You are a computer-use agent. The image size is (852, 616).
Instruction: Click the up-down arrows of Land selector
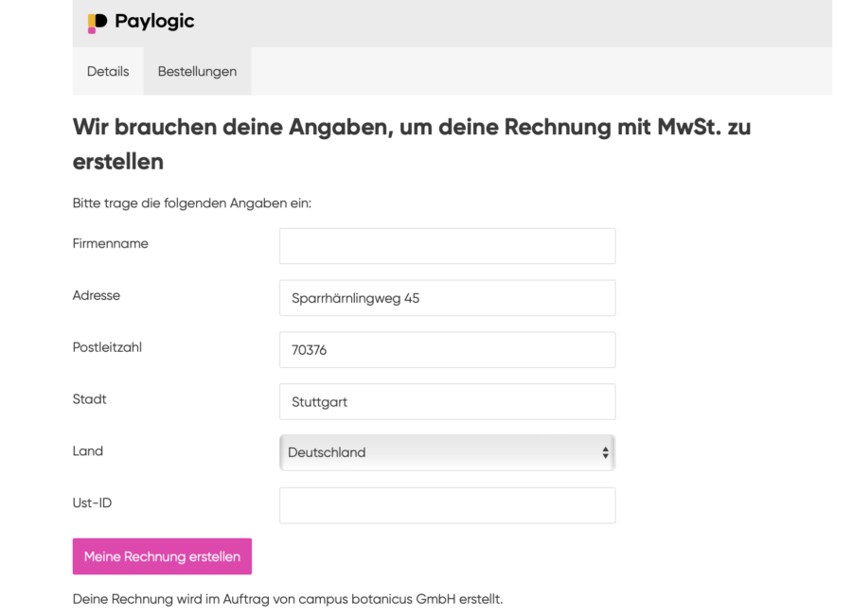tap(605, 453)
